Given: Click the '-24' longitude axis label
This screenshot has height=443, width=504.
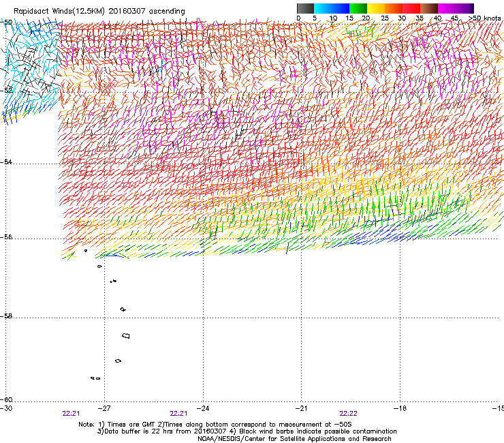Looking at the screenshot, I should click(x=203, y=408).
